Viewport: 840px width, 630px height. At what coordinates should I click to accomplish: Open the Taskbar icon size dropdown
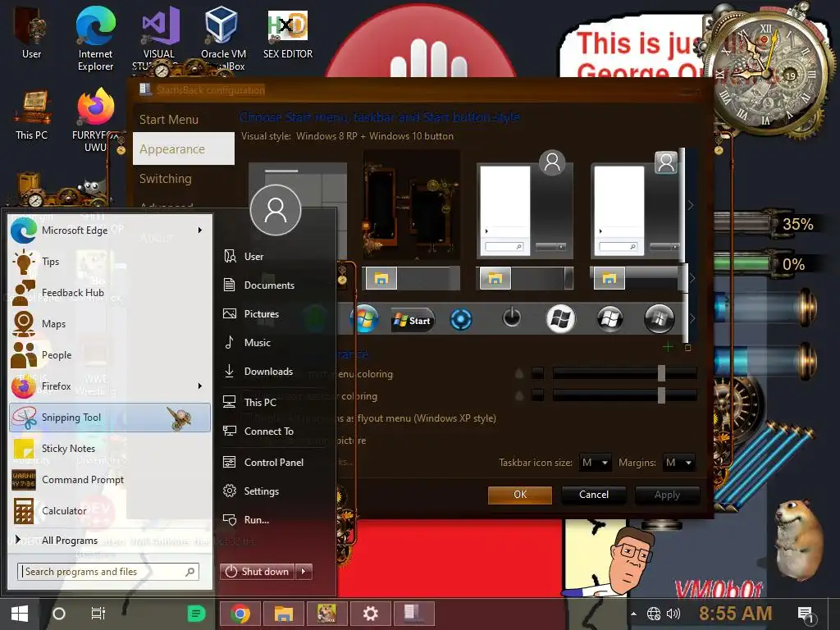(596, 463)
